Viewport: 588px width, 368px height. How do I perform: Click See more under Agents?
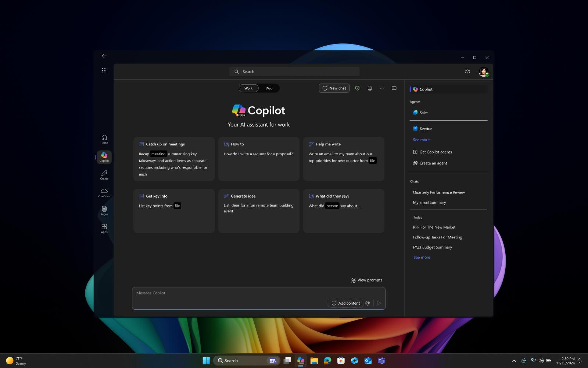[x=421, y=140]
